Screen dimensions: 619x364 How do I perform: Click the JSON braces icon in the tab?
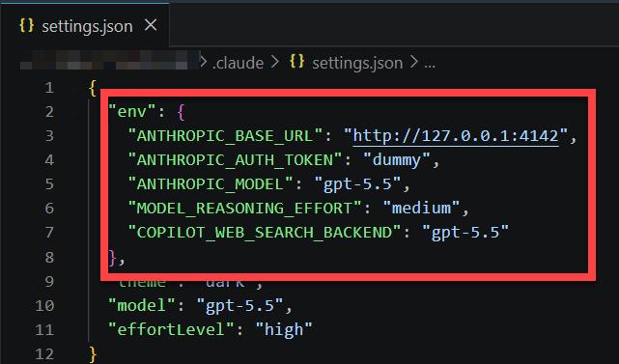(x=26, y=26)
